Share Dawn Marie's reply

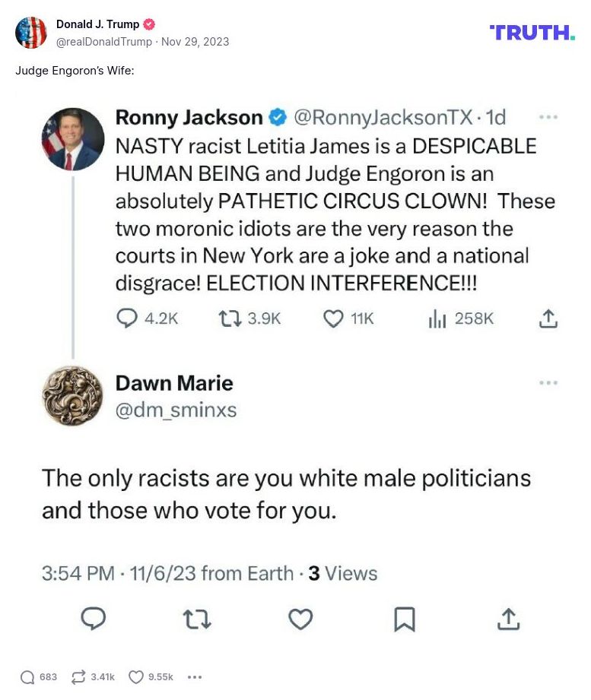(x=508, y=619)
